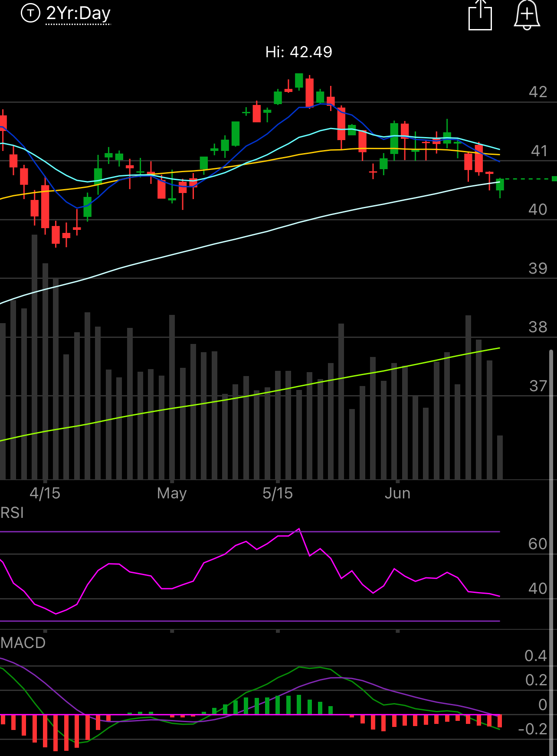
Task: Add a price alert with bell icon
Action: click(x=527, y=15)
